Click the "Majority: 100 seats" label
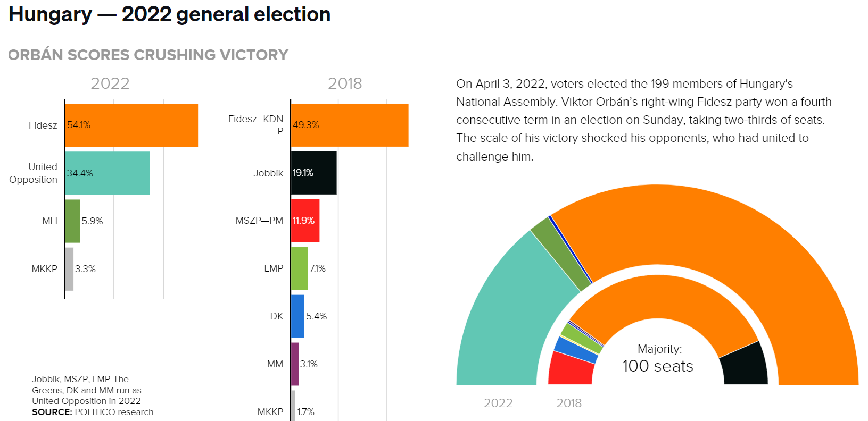This screenshot has width=868, height=421. [658, 359]
